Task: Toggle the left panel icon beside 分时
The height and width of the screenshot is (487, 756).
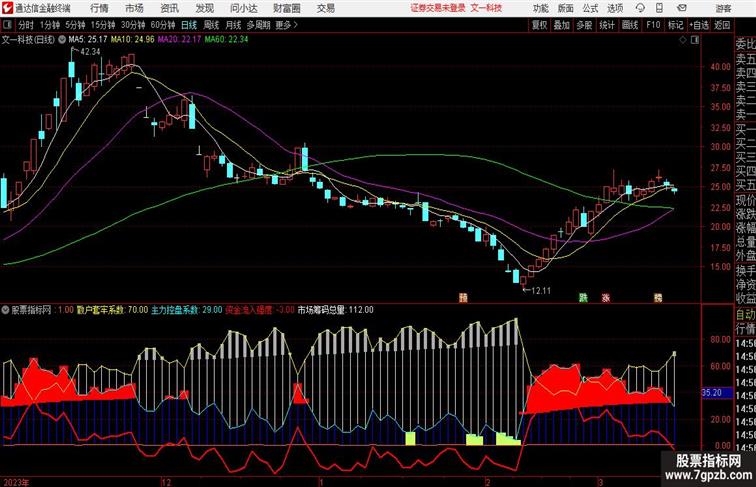Action: tap(7, 25)
